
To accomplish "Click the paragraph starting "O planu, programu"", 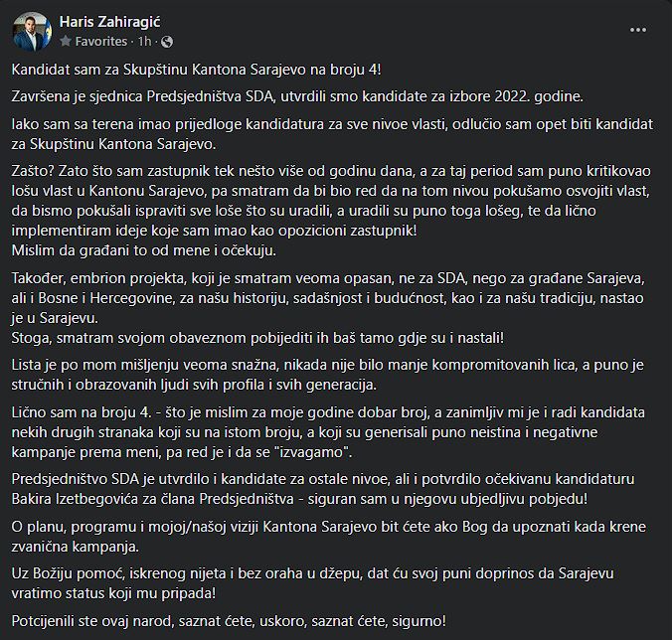I will [x=329, y=537].
